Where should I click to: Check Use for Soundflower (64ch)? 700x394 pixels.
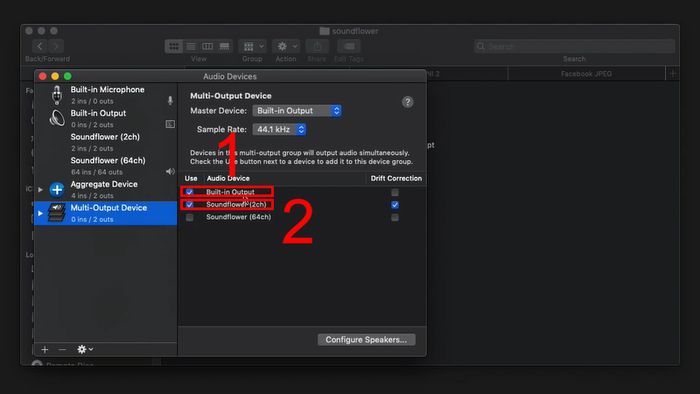[x=190, y=217]
